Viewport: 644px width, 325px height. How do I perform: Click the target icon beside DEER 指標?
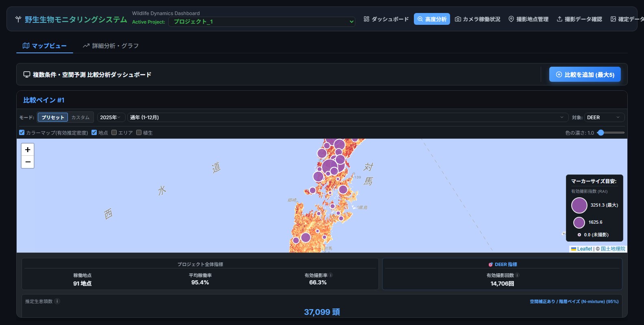pos(491,264)
